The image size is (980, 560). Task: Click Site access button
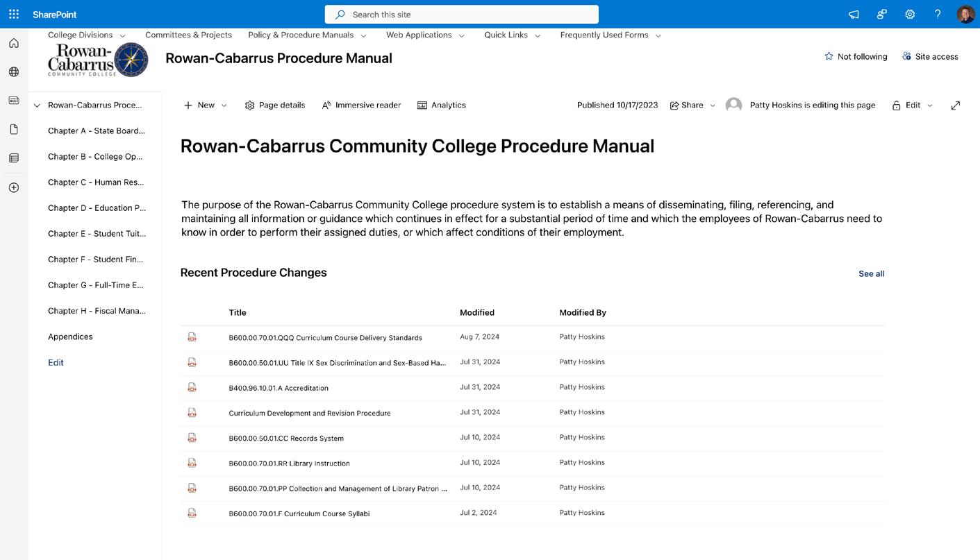coord(930,57)
